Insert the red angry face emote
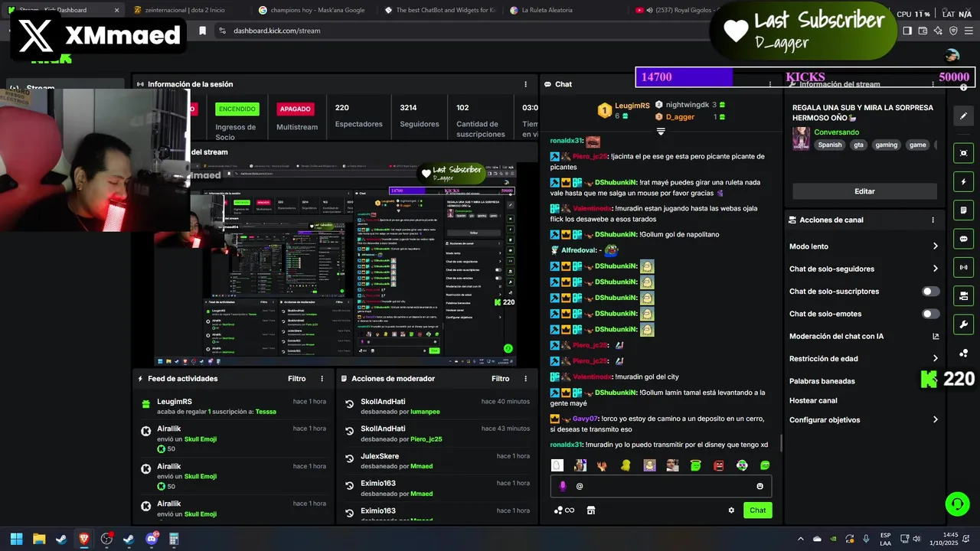Image resolution: width=980 pixels, height=551 pixels. tap(719, 465)
